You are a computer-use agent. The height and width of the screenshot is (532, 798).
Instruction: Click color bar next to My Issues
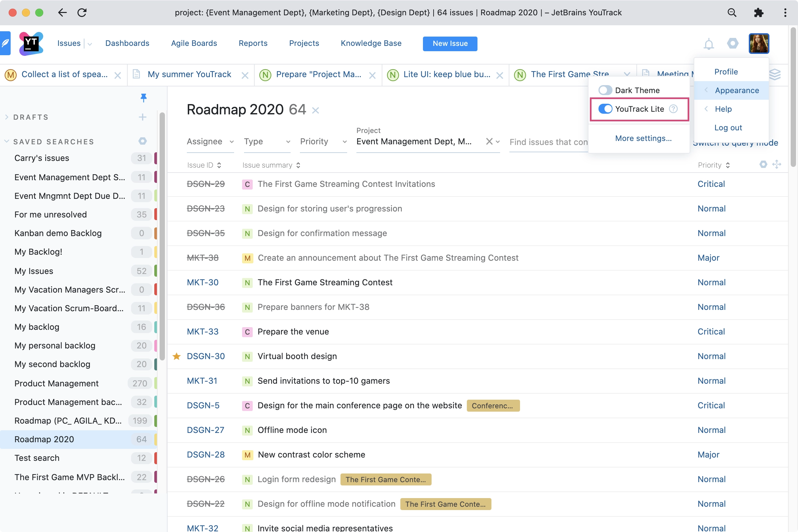pyautogui.click(x=156, y=271)
